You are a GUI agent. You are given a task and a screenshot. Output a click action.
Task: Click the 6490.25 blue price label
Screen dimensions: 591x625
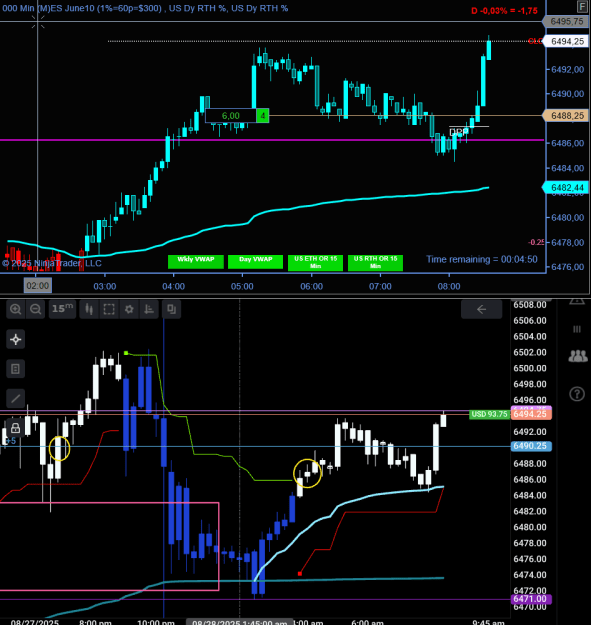point(531,446)
